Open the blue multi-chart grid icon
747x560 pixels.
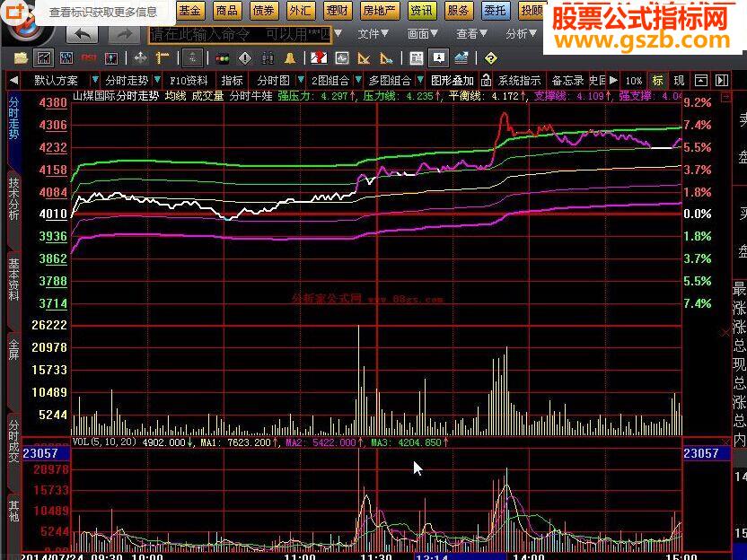pos(66,58)
